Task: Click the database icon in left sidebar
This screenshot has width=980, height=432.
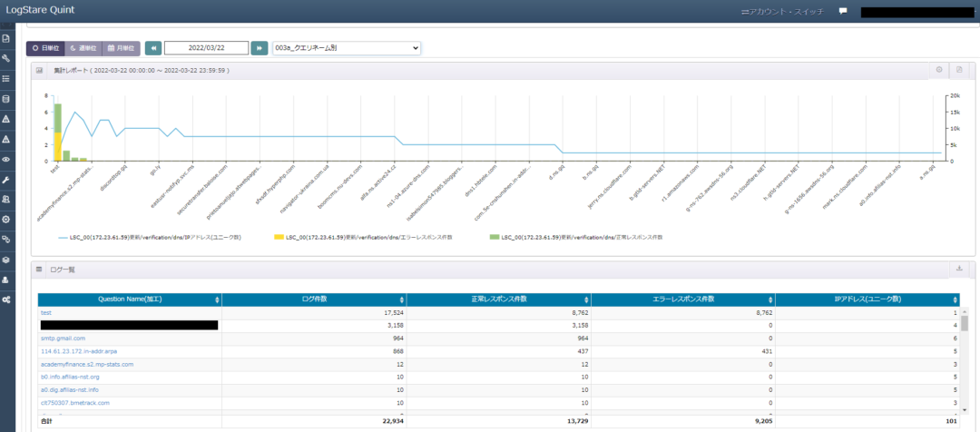Action: pyautogui.click(x=6, y=99)
